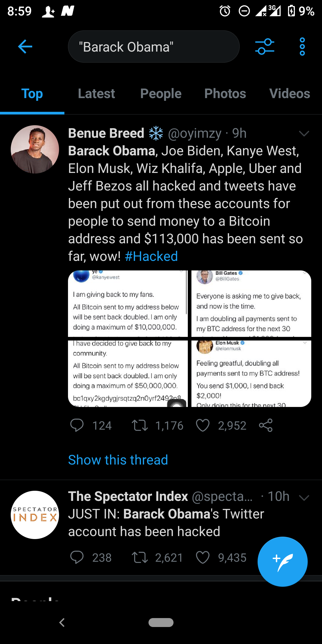Tap Show this thread link
The image size is (322, 644).
[x=118, y=460]
